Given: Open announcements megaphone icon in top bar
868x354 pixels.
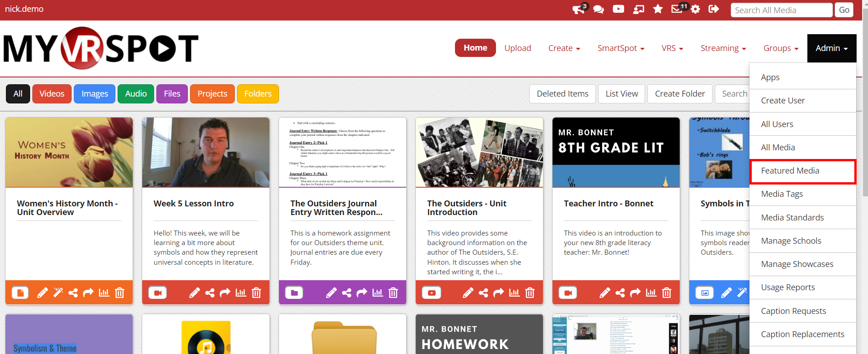Looking at the screenshot, I should [x=579, y=10].
